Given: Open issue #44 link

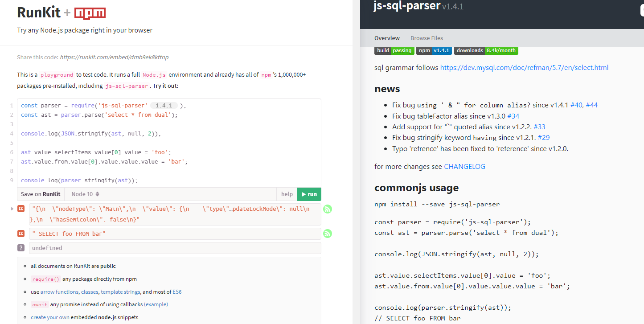Looking at the screenshot, I should coord(592,105).
